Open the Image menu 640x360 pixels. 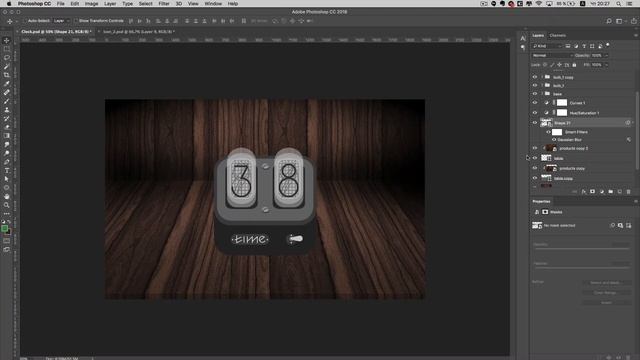pos(91,4)
